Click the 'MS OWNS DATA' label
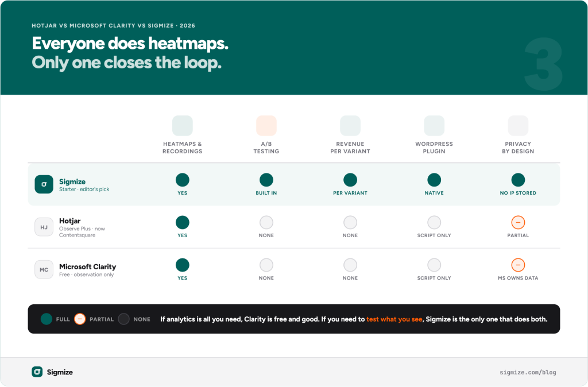 click(518, 278)
